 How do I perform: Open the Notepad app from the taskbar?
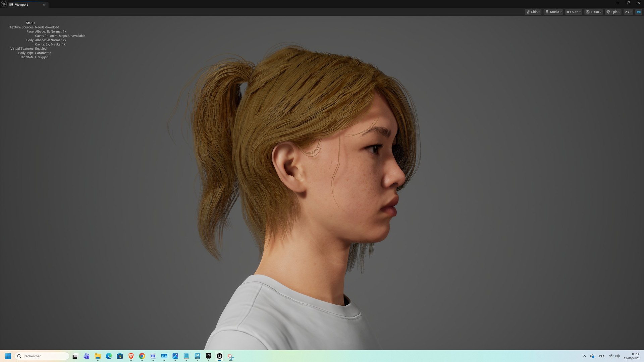coord(186,356)
